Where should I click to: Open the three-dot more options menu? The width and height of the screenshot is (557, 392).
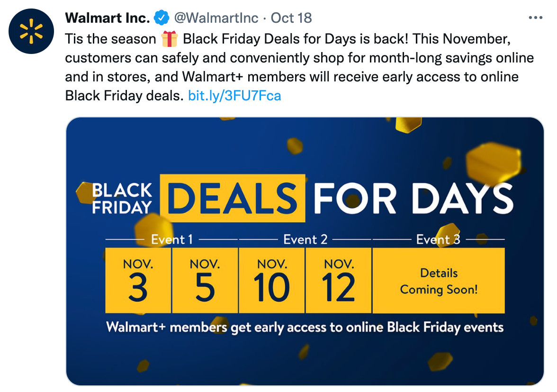pyautogui.click(x=535, y=18)
